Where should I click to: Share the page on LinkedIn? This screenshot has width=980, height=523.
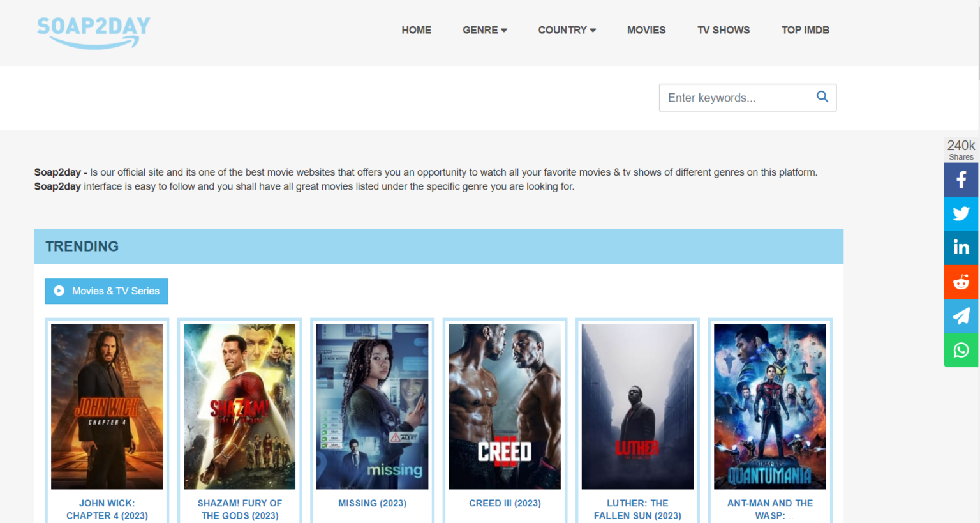[x=961, y=248]
